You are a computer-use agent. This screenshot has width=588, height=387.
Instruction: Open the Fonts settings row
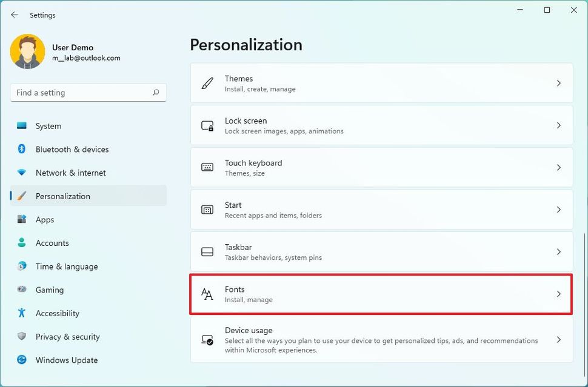(x=381, y=294)
